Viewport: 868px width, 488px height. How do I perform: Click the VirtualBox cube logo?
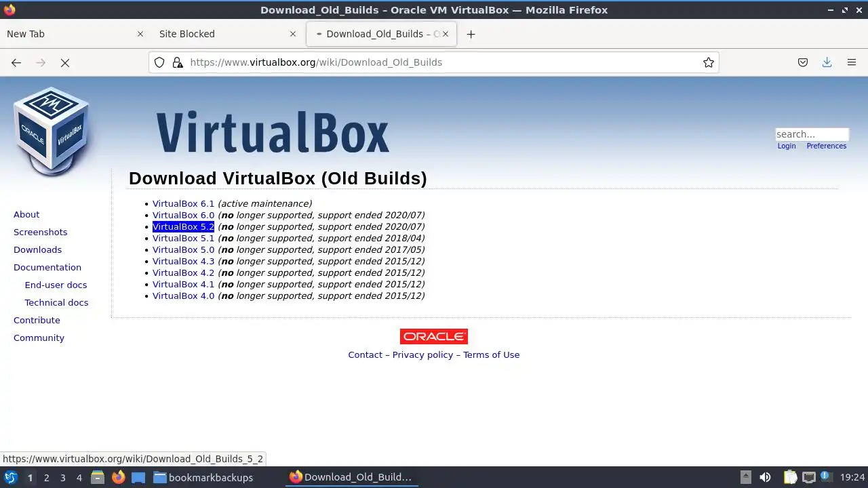(x=52, y=132)
